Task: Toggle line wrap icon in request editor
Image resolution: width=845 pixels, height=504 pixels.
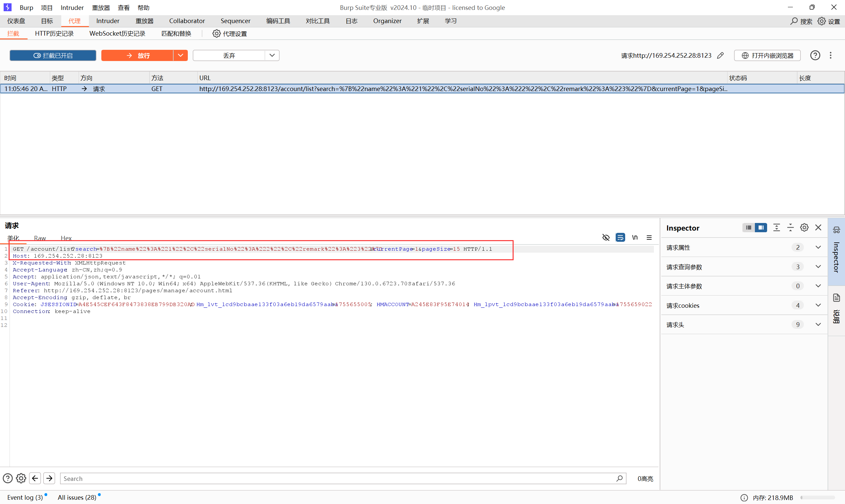Action: pos(620,237)
